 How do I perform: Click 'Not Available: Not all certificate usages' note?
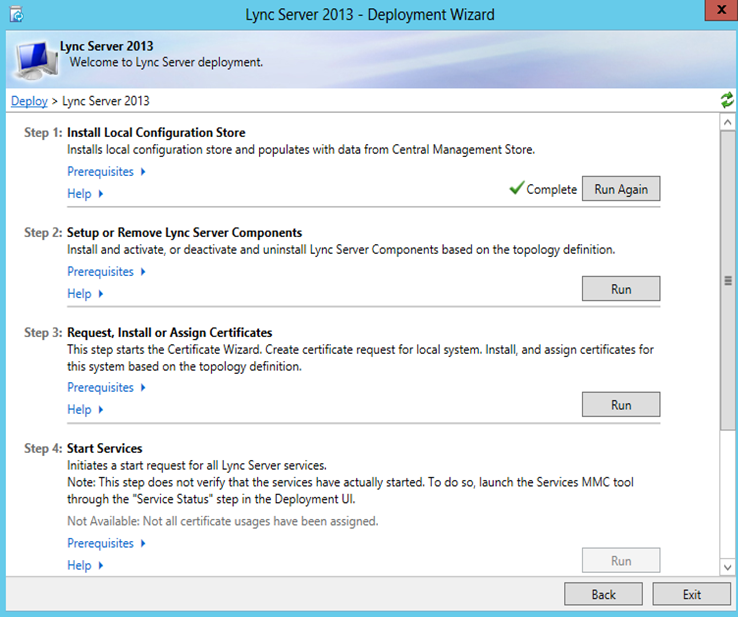coord(223,521)
